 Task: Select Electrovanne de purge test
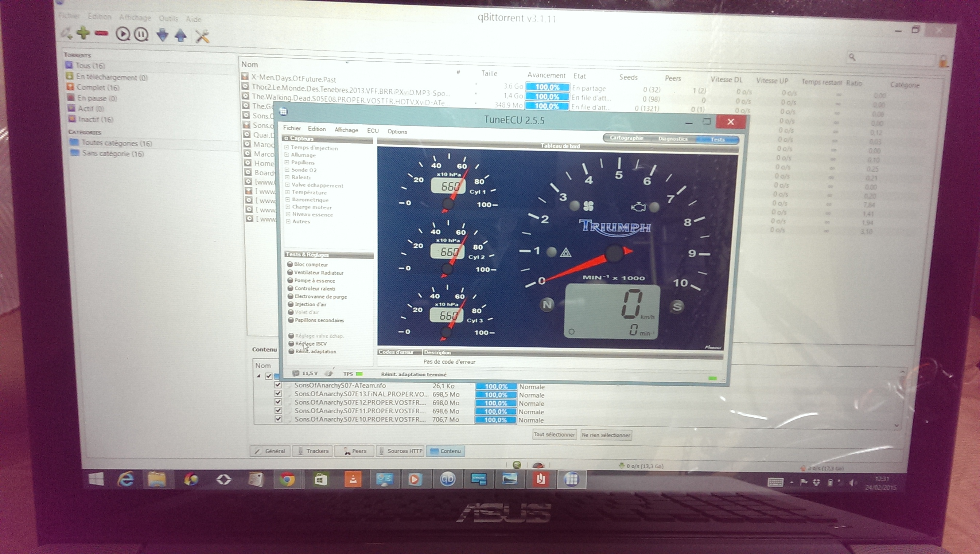click(x=290, y=296)
